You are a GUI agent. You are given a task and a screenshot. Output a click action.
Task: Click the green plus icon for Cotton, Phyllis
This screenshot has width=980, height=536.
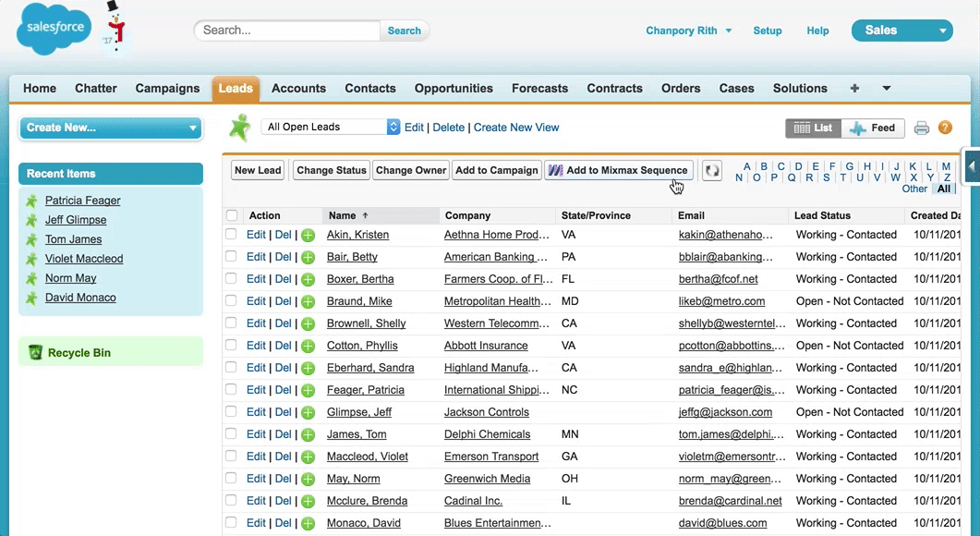click(x=308, y=346)
